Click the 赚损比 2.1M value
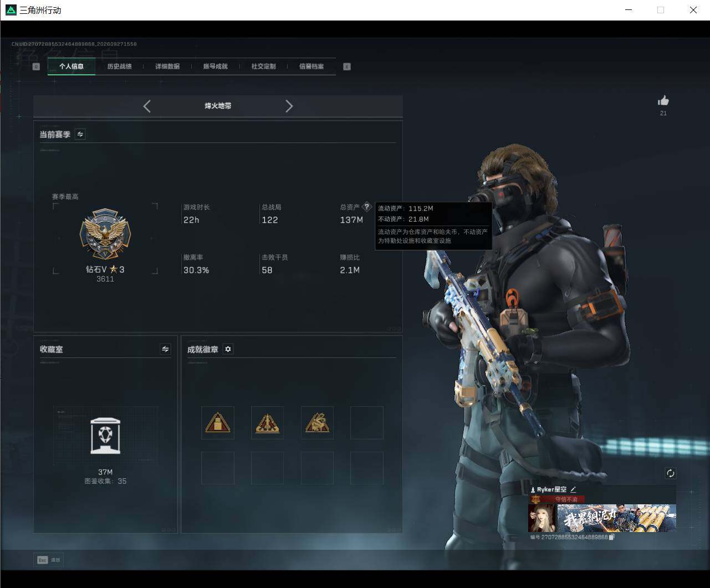Screen dimensions: 710x588 pos(350,270)
